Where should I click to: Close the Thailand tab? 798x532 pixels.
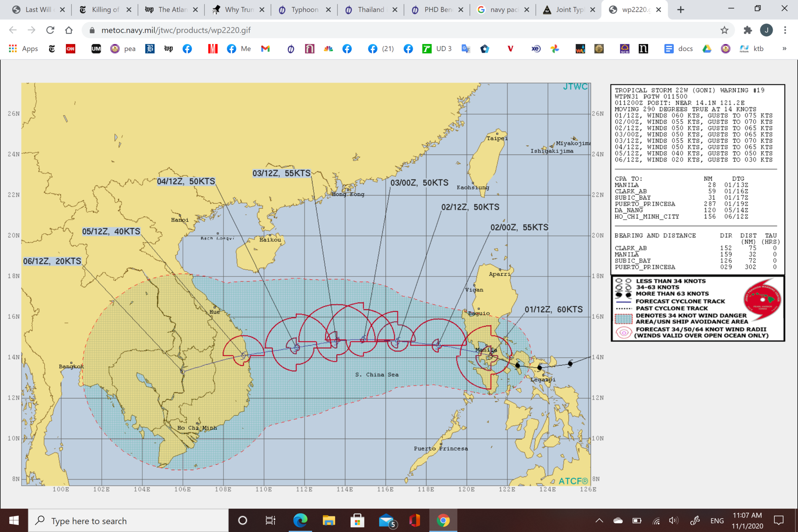[x=395, y=10]
